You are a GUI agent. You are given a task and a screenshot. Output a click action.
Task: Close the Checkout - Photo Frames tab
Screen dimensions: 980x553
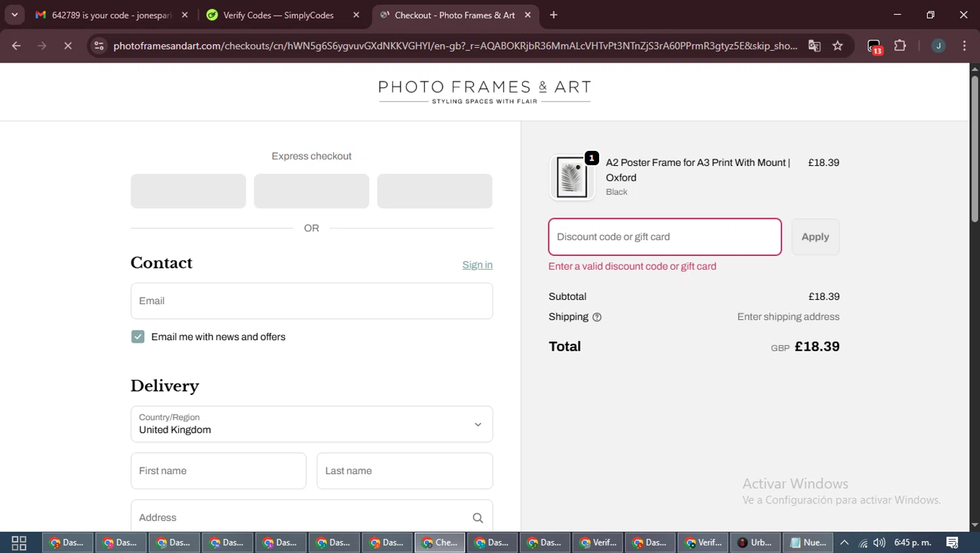528,15
